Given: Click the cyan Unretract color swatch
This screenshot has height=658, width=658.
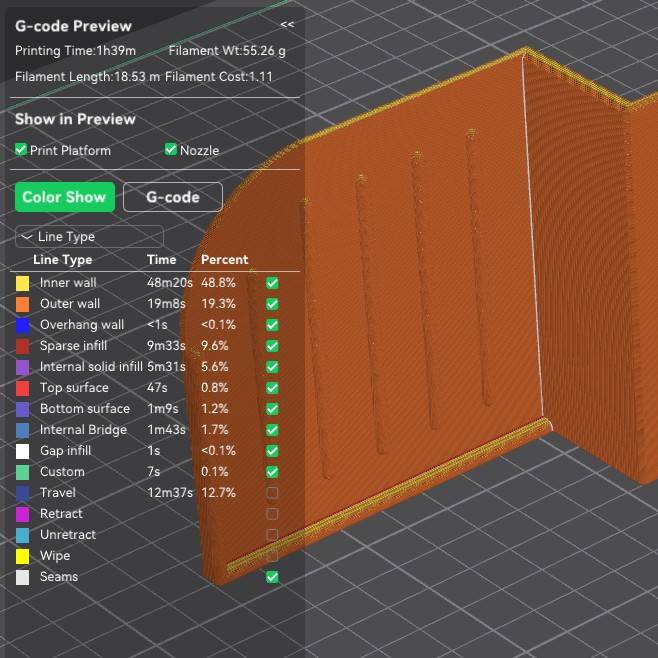Looking at the screenshot, I should [x=23, y=535].
